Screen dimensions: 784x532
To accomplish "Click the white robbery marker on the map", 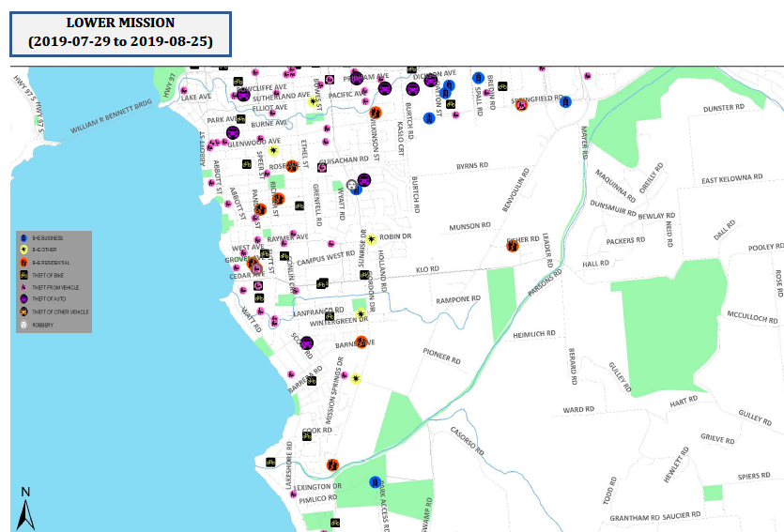I will coord(352,186).
